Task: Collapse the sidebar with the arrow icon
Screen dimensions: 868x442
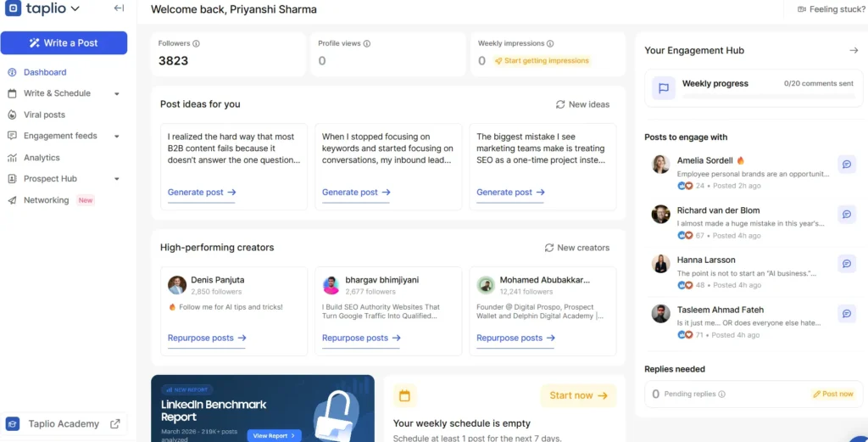Action: pos(119,8)
